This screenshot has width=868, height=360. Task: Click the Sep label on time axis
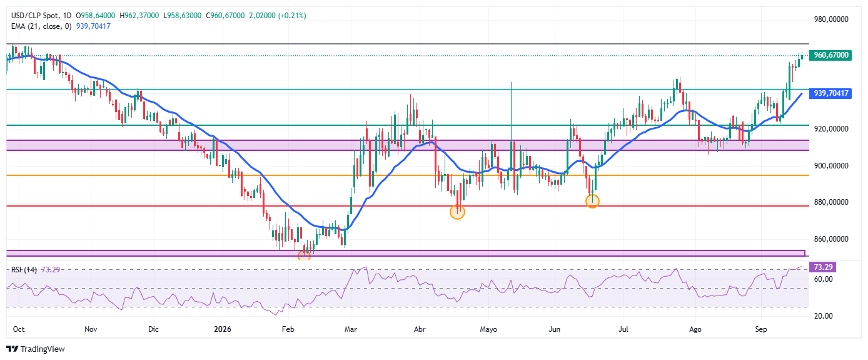[x=761, y=328]
